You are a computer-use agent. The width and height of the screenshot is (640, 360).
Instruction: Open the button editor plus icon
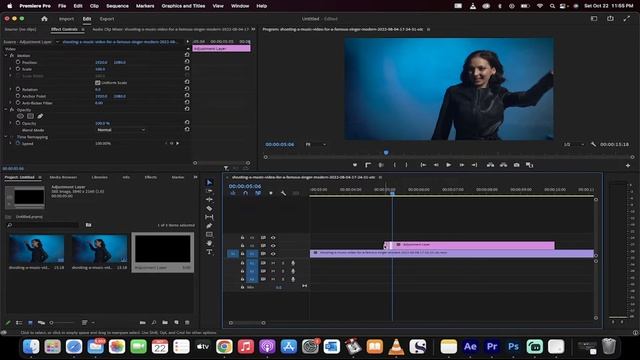(628, 165)
